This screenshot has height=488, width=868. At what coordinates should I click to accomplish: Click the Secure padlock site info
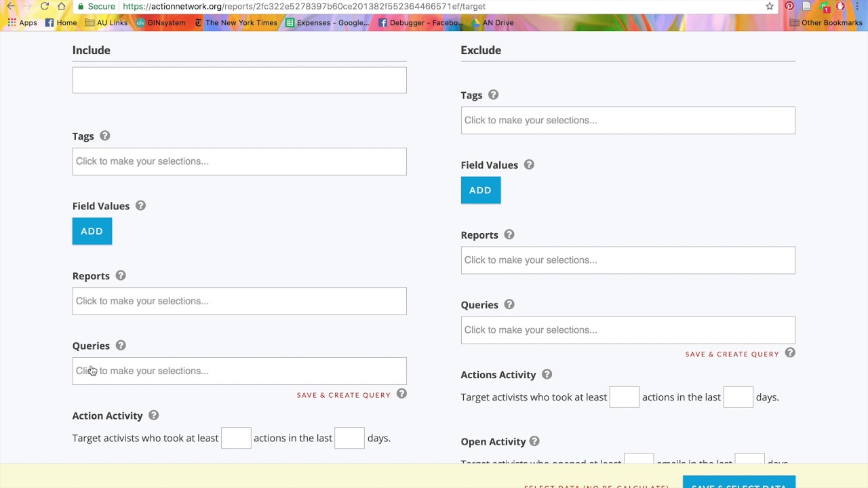tap(96, 6)
